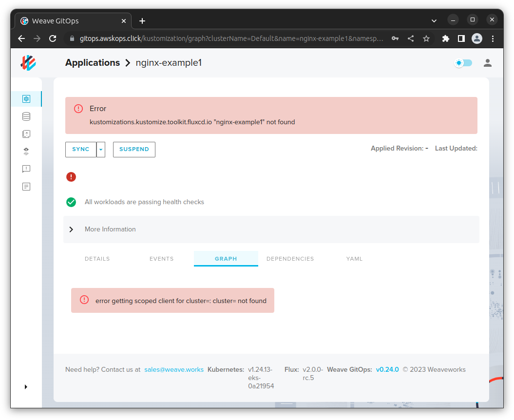Click the site lock icon in address bar

point(72,38)
